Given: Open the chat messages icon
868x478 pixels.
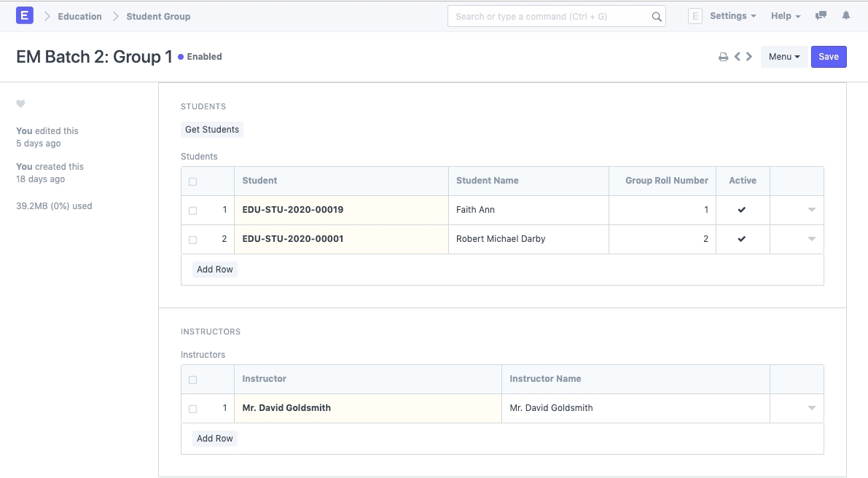Looking at the screenshot, I should coord(821,16).
